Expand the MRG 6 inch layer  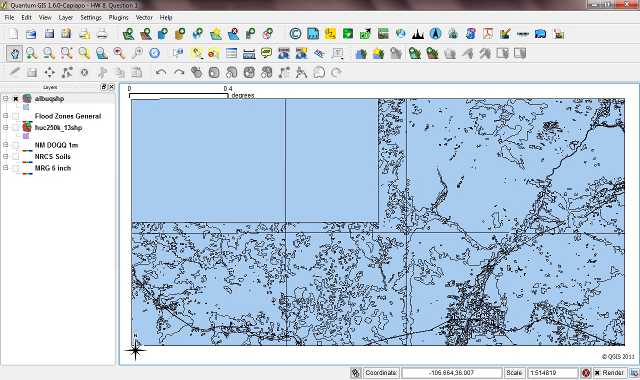pos(6,168)
